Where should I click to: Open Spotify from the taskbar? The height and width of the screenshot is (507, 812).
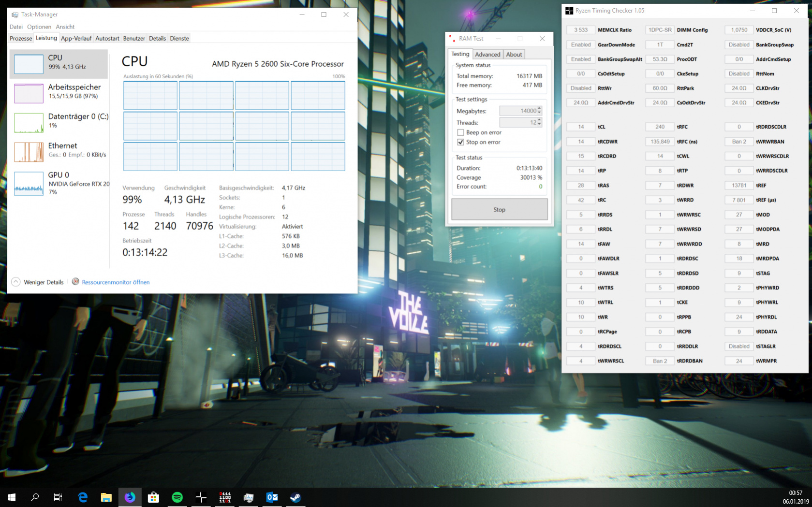pyautogui.click(x=177, y=497)
